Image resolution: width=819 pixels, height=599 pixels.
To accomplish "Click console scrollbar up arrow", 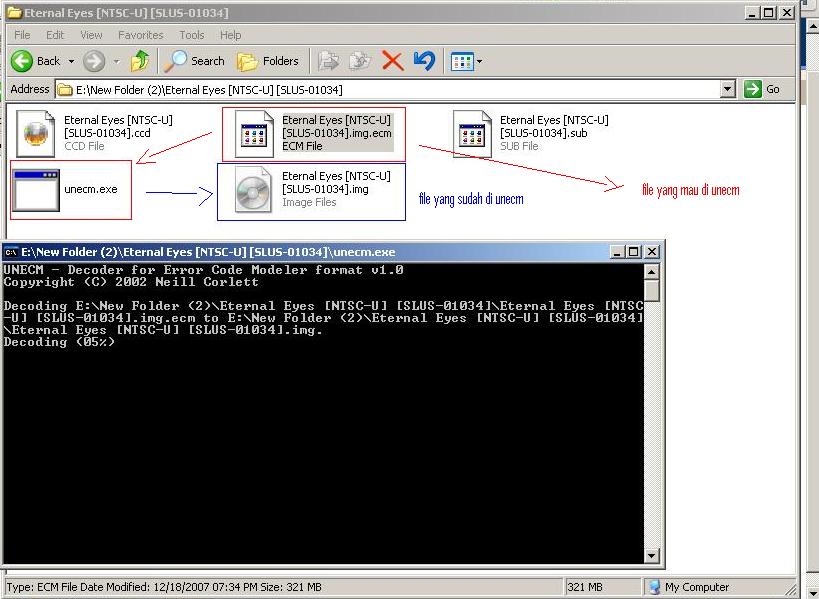I will pyautogui.click(x=651, y=272).
